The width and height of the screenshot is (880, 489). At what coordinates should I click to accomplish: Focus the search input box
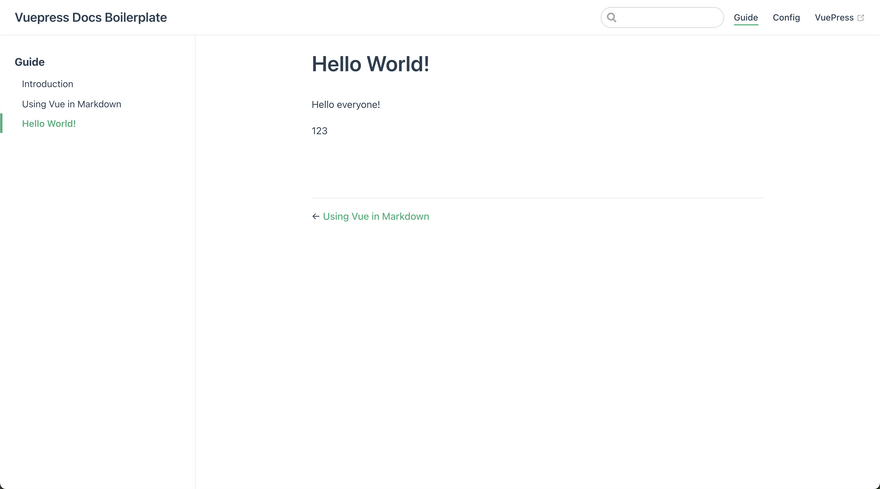coord(670,18)
